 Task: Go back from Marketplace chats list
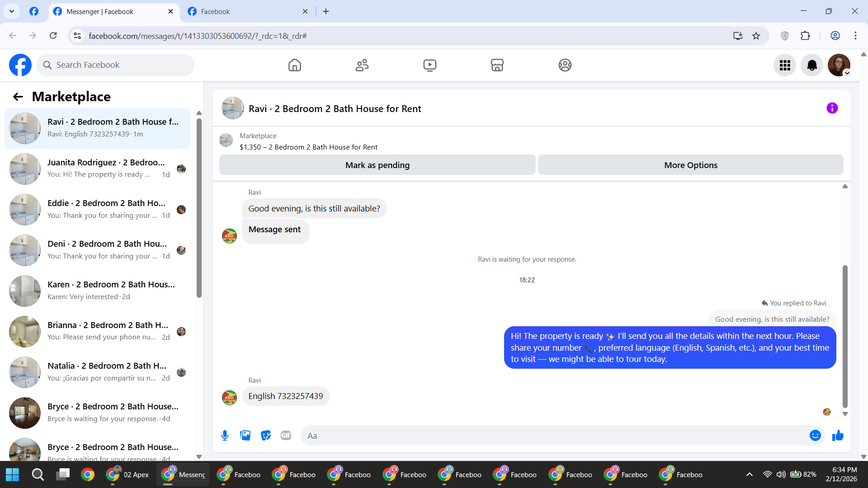pyautogui.click(x=18, y=97)
